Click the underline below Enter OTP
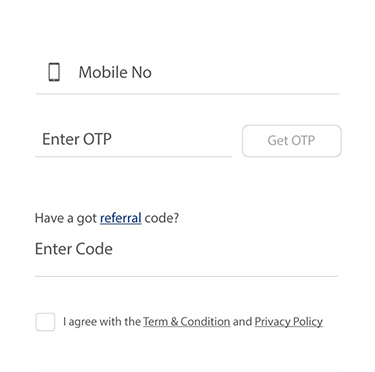Image resolution: width=375 pixels, height=372 pixels. [x=133, y=156]
